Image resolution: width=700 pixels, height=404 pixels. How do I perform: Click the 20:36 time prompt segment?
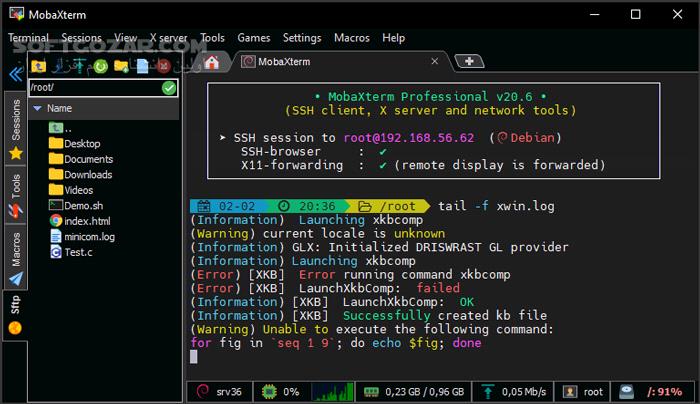pos(311,206)
